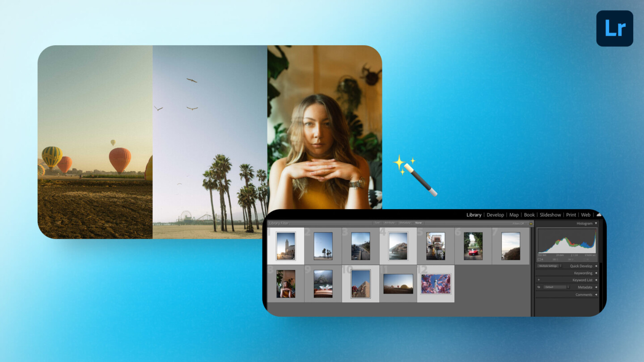Select the Attribute library filter
Viewport: 644px width, 362px height.
(x=390, y=223)
